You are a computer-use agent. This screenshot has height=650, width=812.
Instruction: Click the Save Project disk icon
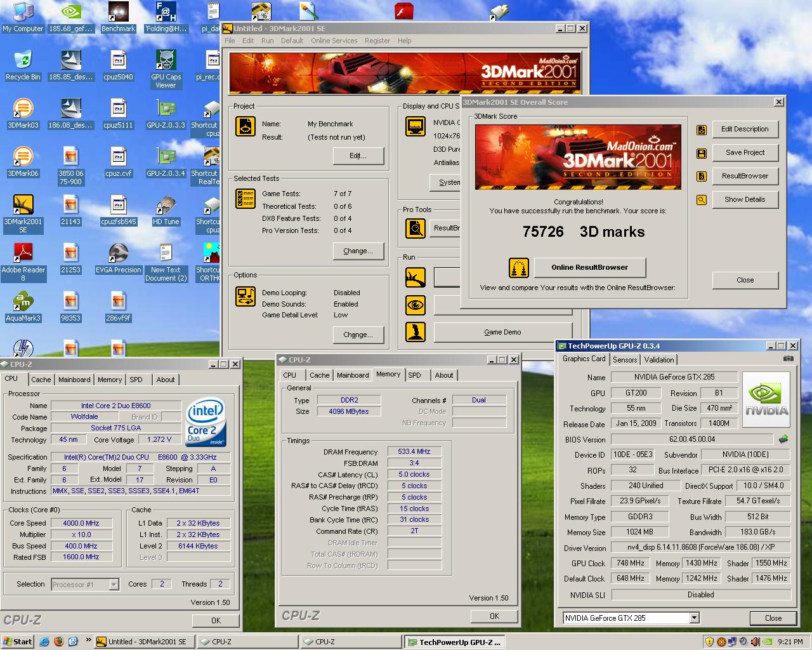701,153
